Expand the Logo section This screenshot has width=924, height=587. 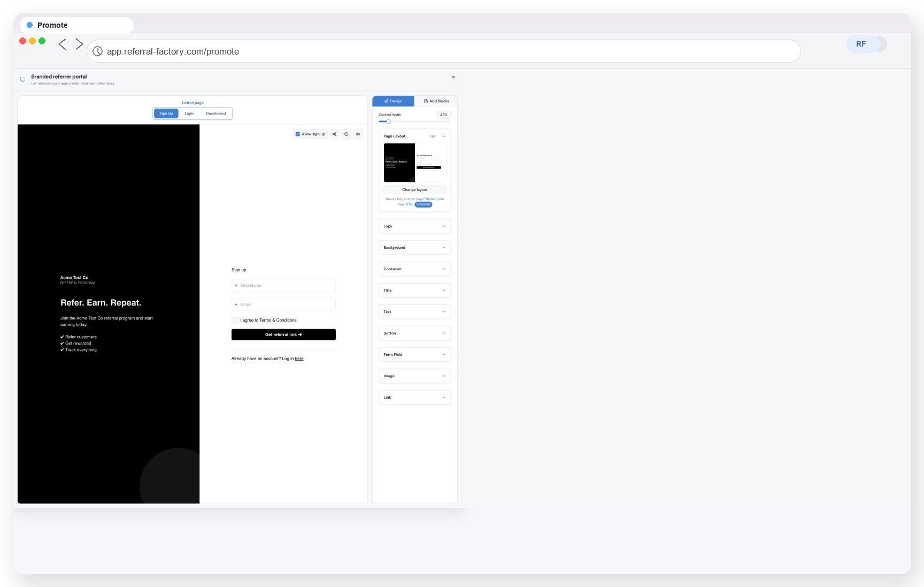point(415,226)
